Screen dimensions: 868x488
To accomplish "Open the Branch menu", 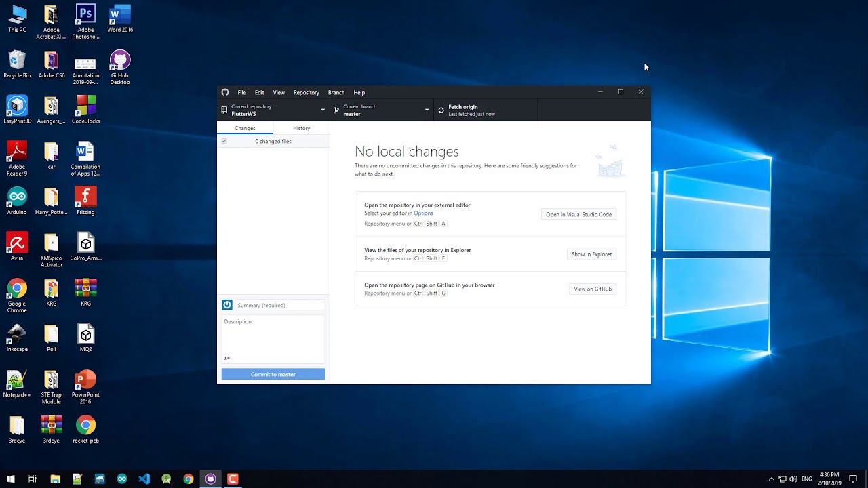I will 336,92.
